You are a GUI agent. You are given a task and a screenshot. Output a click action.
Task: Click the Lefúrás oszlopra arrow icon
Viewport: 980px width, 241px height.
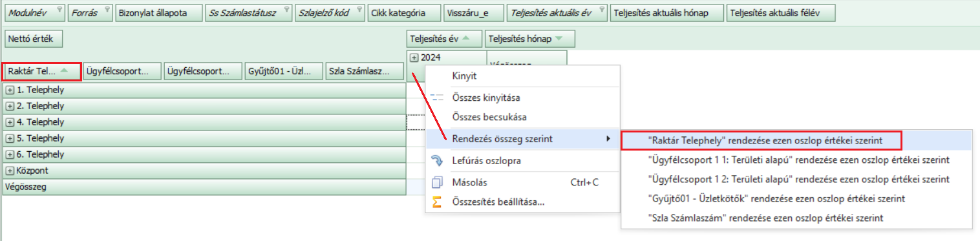click(437, 161)
